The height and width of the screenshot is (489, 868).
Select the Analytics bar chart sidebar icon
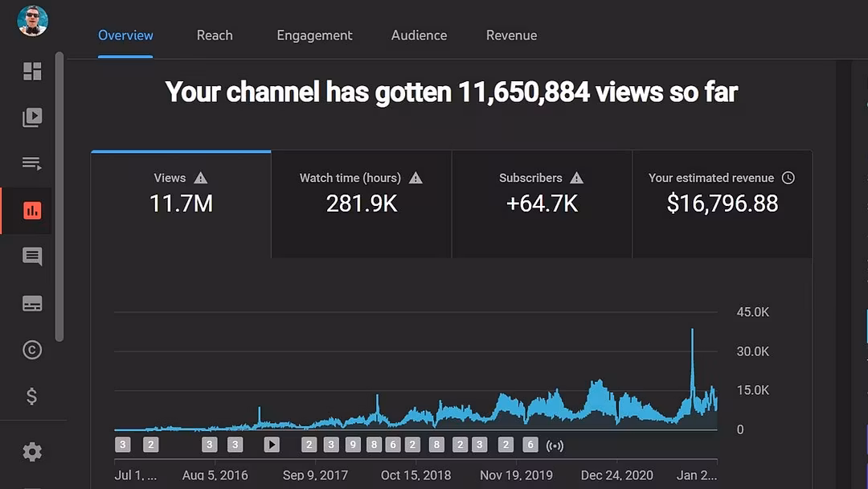32,211
